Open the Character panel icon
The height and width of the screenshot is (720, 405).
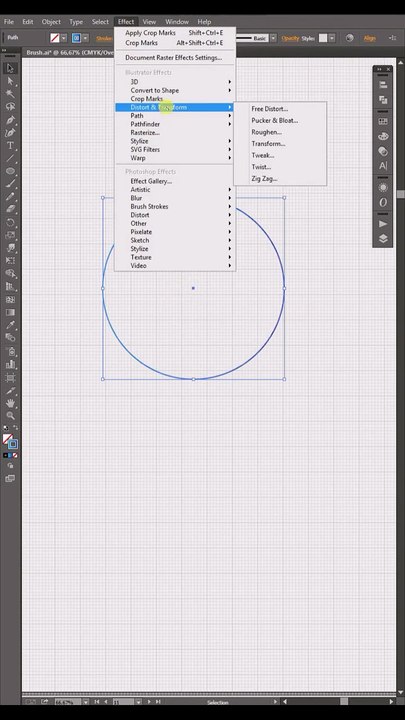(x=383, y=166)
